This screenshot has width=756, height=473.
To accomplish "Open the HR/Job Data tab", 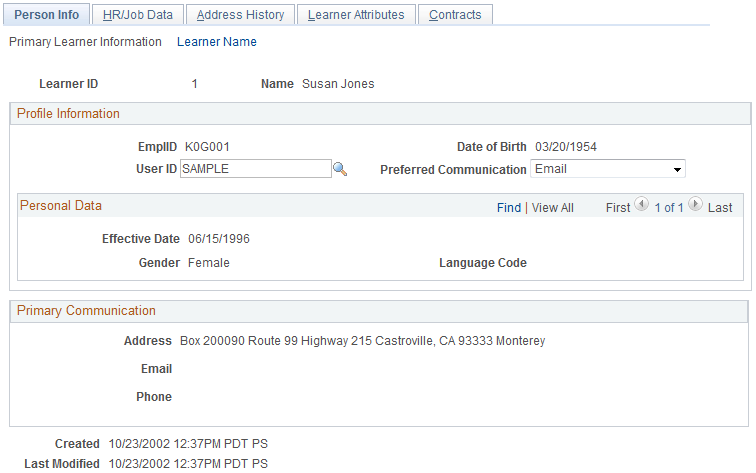I will click(x=137, y=15).
